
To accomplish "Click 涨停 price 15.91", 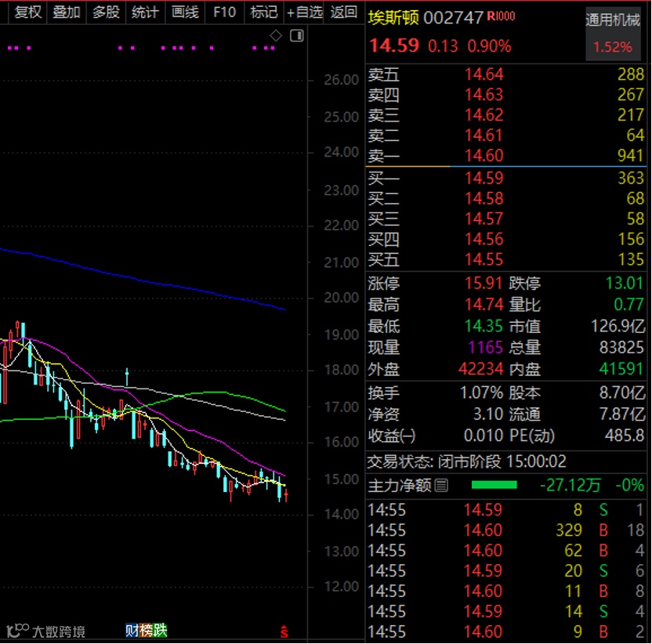I will (x=484, y=284).
